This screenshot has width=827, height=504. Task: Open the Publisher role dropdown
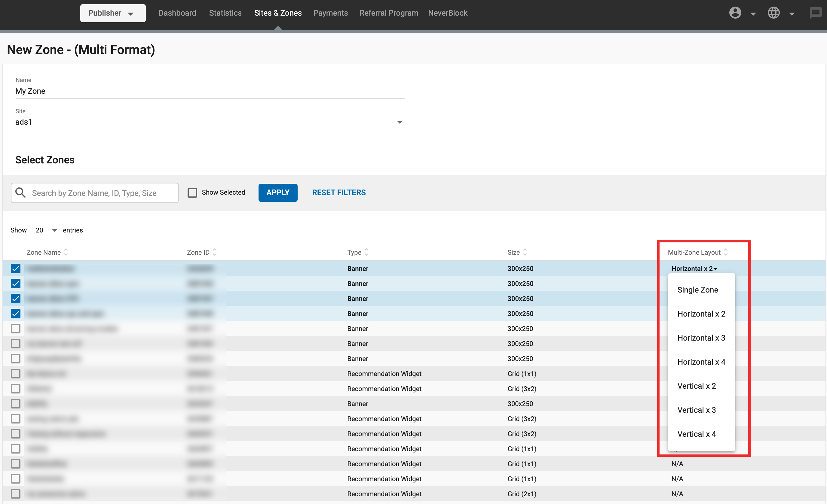click(112, 13)
